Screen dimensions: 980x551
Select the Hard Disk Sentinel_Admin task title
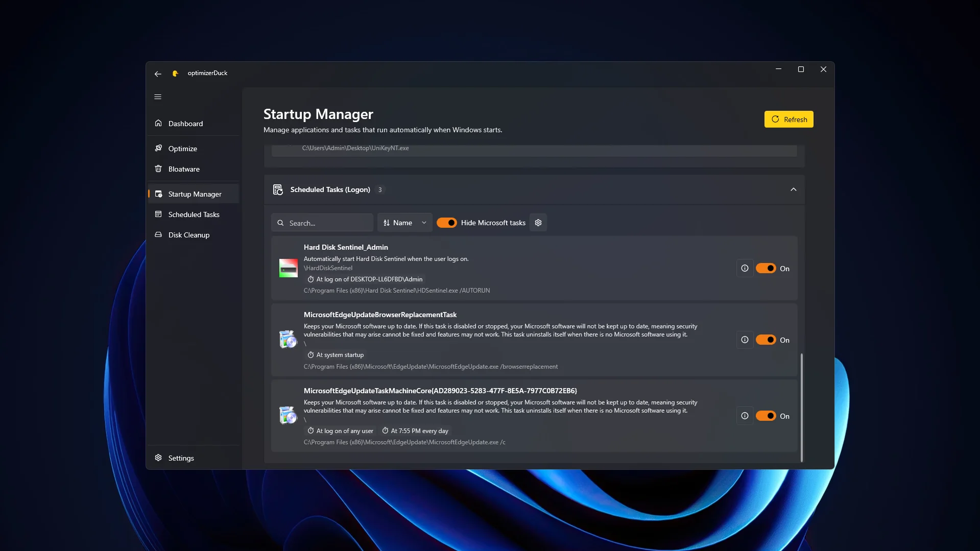coord(346,247)
